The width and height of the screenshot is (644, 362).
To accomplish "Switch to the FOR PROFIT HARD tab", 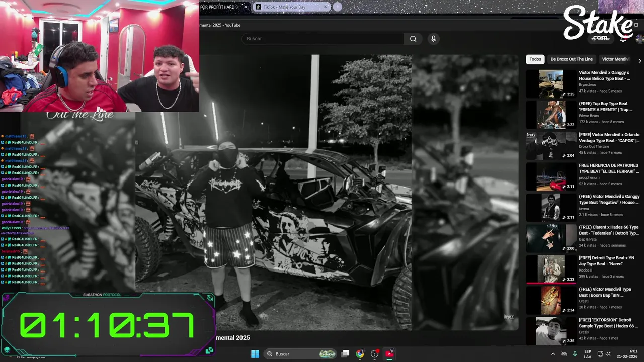I will tap(221, 7).
